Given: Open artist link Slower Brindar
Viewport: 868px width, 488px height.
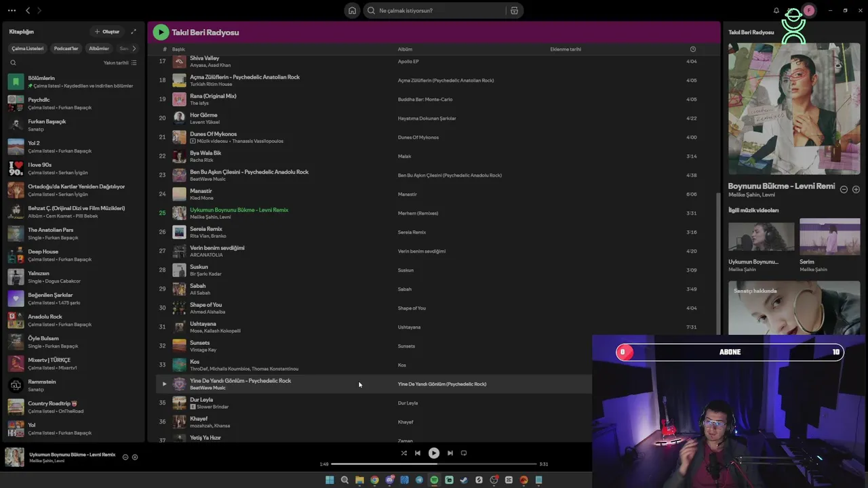Looking at the screenshot, I should (x=212, y=407).
